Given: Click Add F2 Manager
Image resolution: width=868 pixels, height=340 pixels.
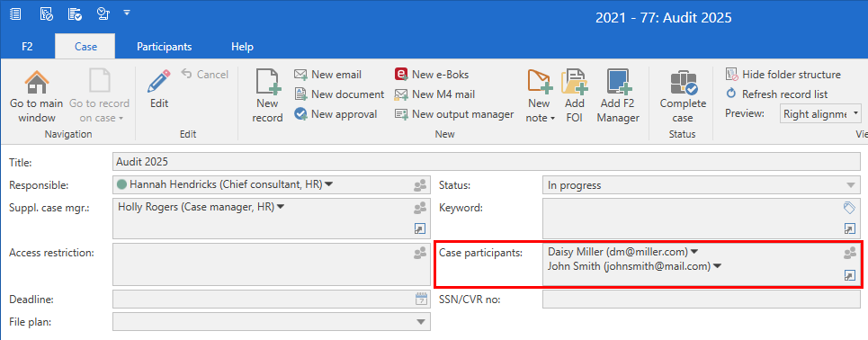Looking at the screenshot, I should 618,96.
